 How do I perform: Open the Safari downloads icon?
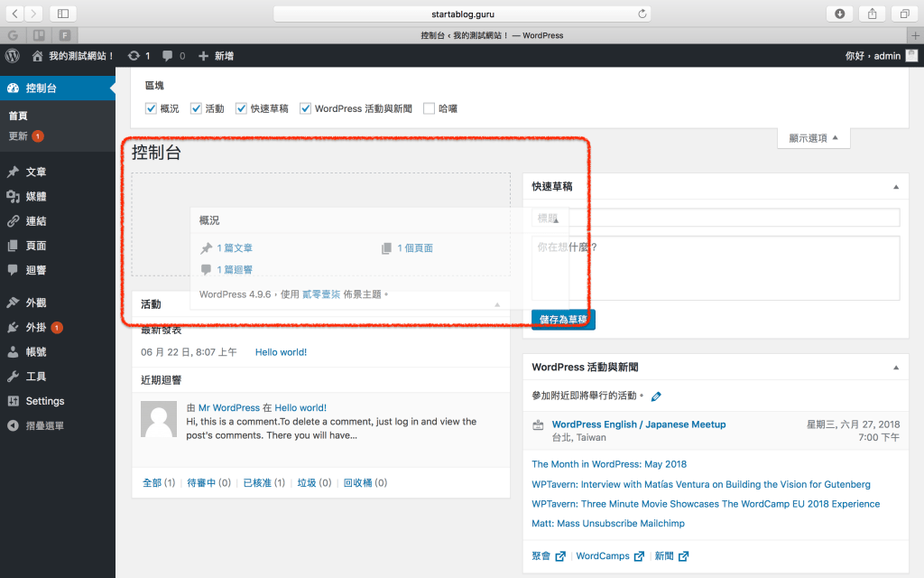coord(840,14)
